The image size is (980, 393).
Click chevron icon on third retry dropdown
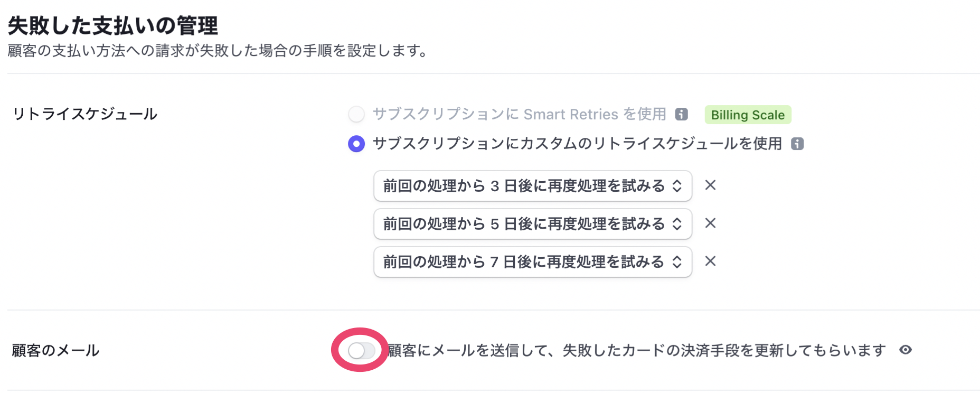pos(677,261)
